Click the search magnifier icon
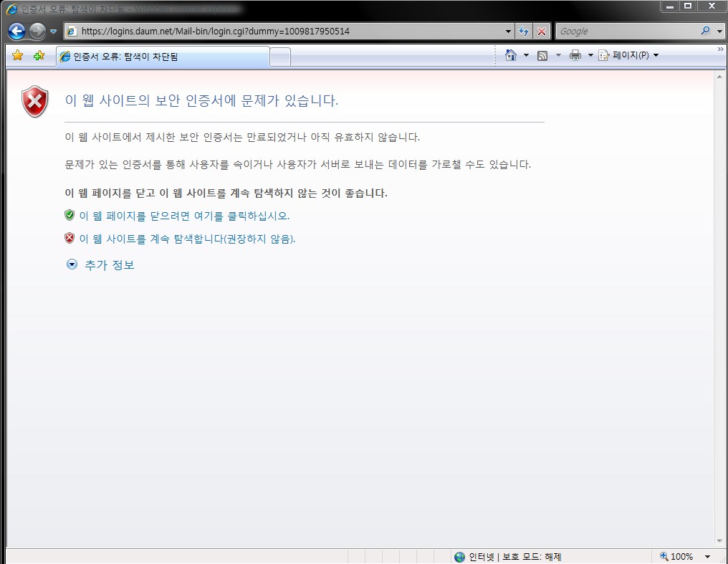This screenshot has height=564, width=728. (705, 31)
